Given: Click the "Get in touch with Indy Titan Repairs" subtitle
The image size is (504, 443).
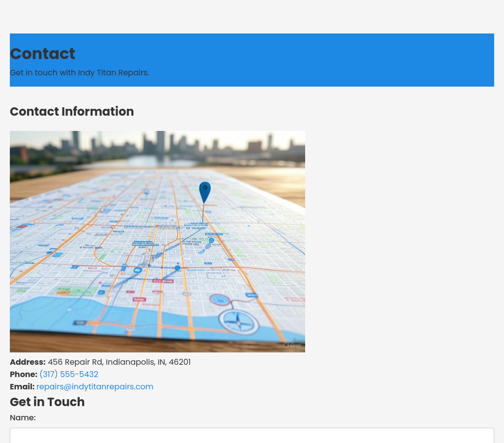Looking at the screenshot, I should tap(79, 73).
